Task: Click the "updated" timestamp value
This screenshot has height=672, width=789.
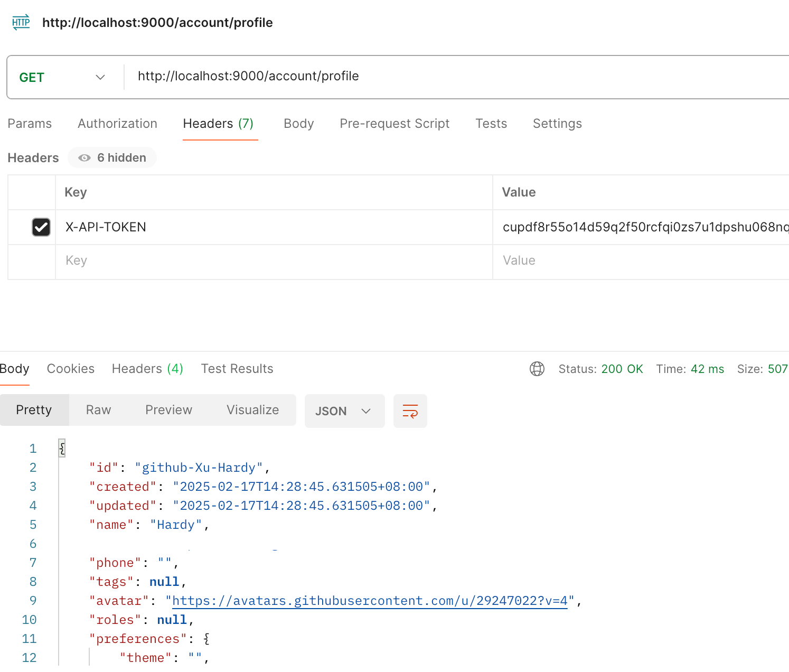Action: click(x=302, y=506)
